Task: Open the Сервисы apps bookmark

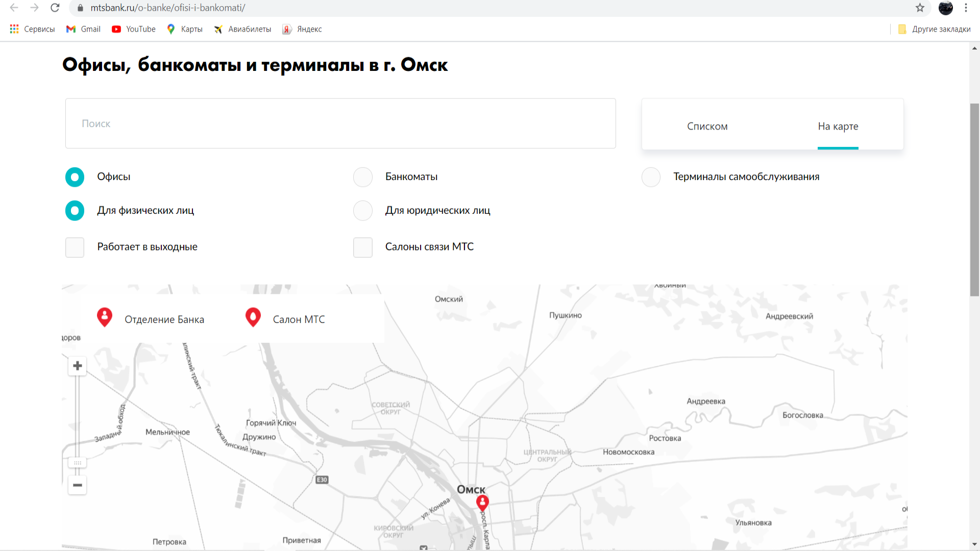Action: point(32,29)
